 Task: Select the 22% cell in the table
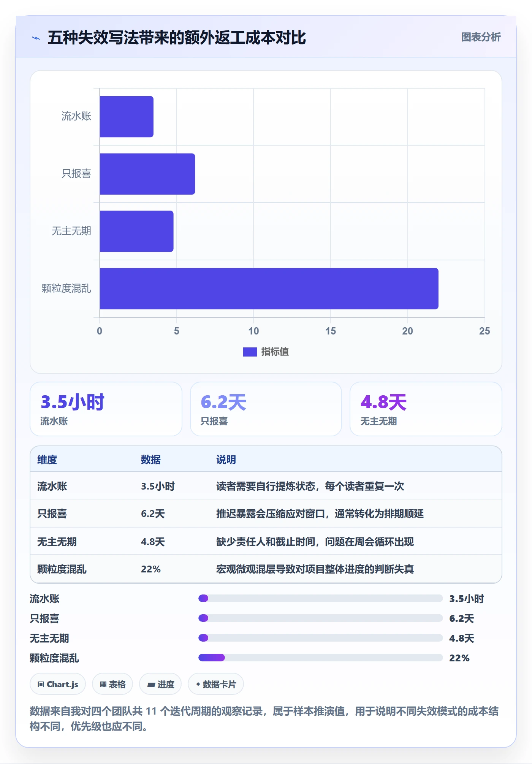(x=151, y=569)
